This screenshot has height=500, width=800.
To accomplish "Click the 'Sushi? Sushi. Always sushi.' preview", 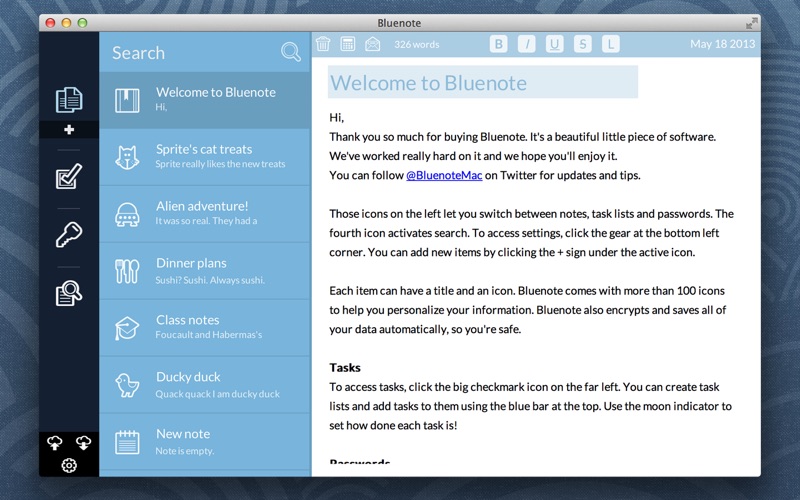I will click(210, 280).
